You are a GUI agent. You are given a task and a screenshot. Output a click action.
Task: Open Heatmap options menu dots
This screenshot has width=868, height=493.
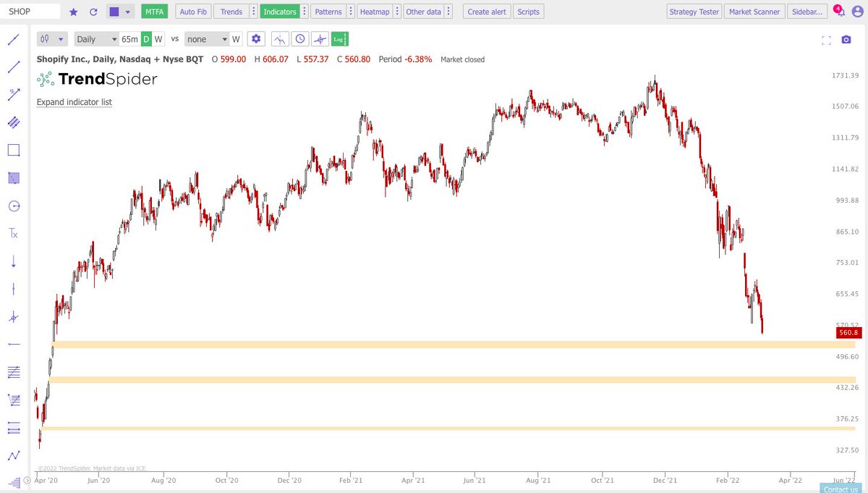click(x=397, y=12)
